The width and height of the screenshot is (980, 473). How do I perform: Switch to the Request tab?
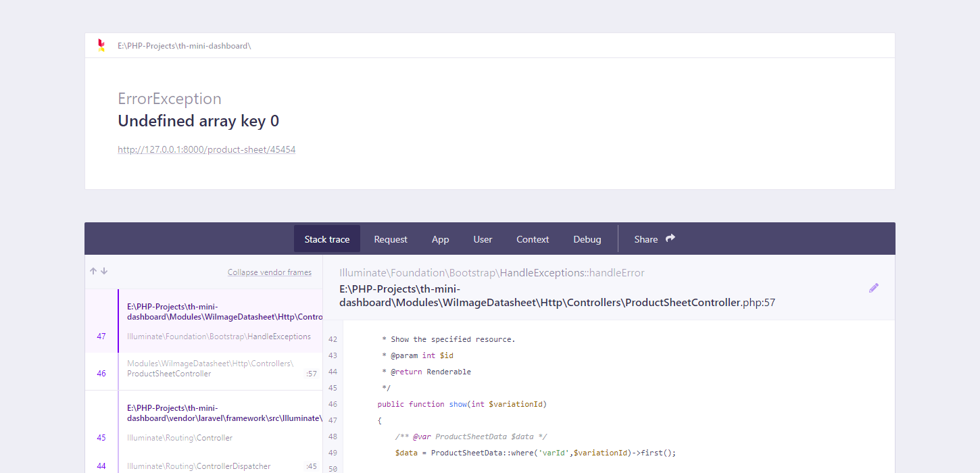tap(391, 239)
